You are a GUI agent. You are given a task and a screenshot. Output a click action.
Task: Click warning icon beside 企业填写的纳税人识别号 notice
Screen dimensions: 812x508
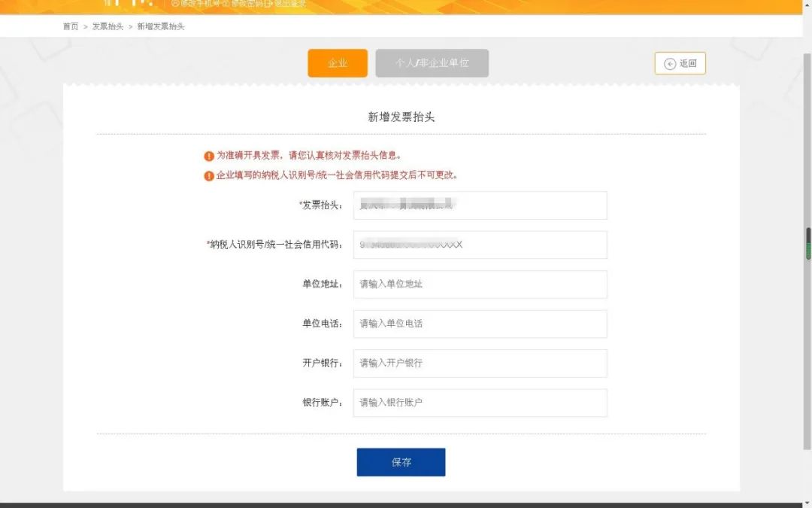tap(209, 175)
